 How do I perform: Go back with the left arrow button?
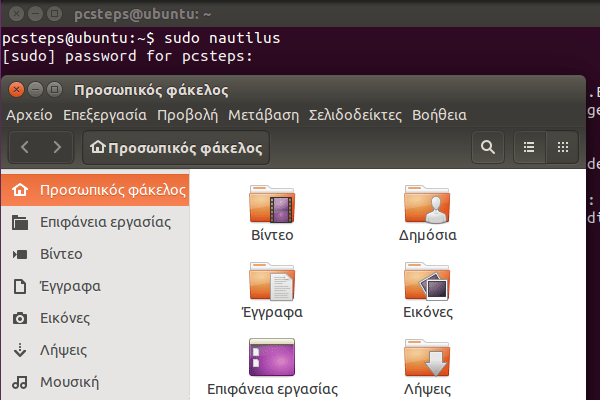coord(25,147)
